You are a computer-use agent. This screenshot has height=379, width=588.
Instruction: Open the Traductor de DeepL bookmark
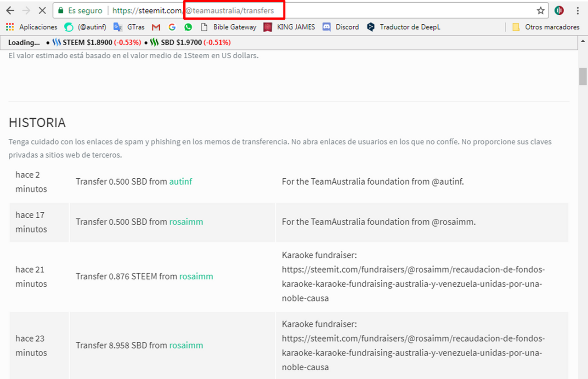(403, 27)
